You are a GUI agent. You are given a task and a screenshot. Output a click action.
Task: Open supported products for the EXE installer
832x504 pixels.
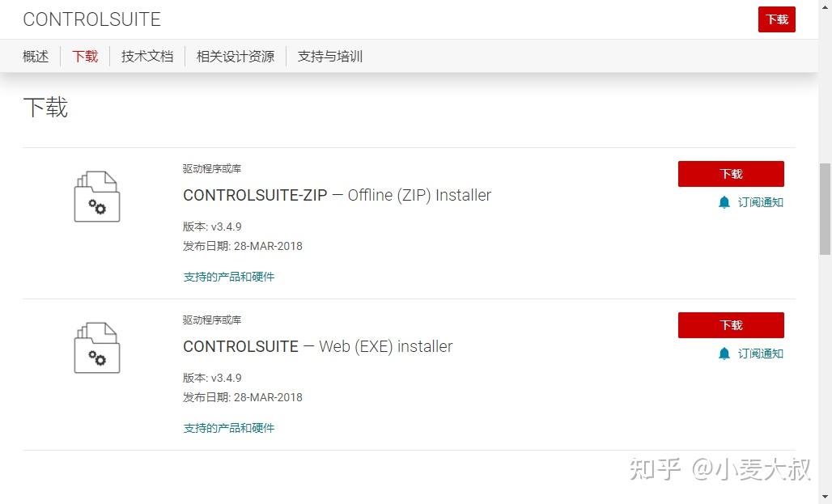click(229, 427)
